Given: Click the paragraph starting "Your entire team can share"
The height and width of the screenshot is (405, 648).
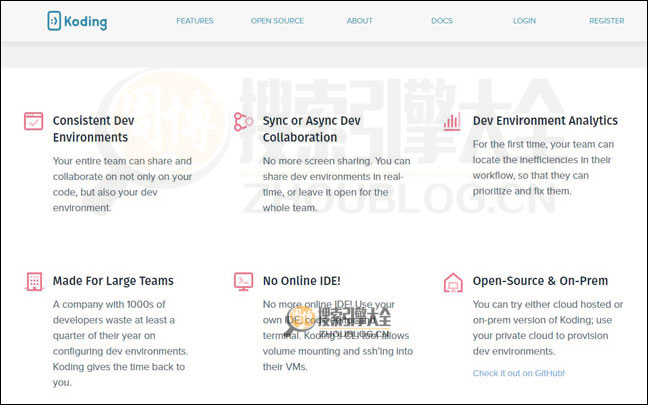Looking at the screenshot, I should click(122, 184).
